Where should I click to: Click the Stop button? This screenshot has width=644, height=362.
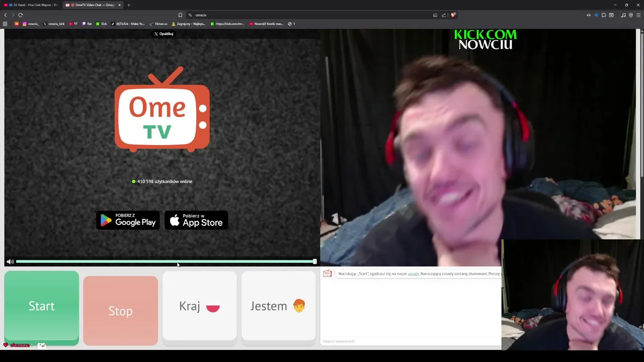(x=121, y=311)
